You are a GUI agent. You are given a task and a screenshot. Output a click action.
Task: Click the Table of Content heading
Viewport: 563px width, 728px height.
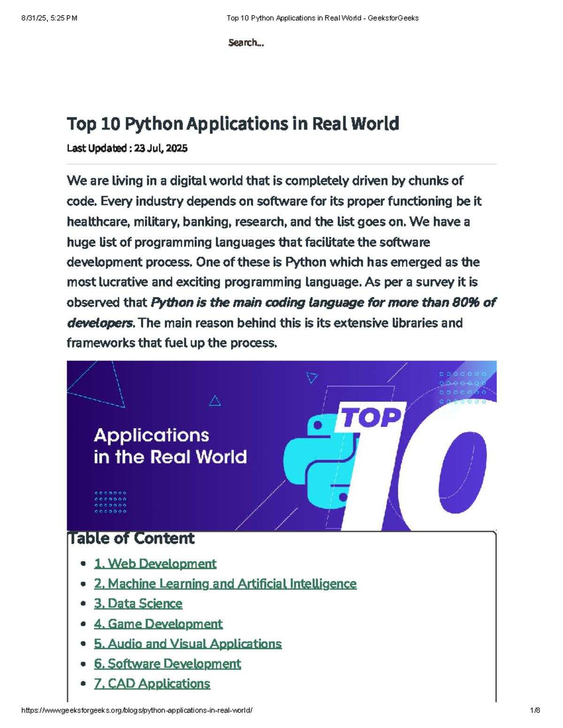[130, 538]
